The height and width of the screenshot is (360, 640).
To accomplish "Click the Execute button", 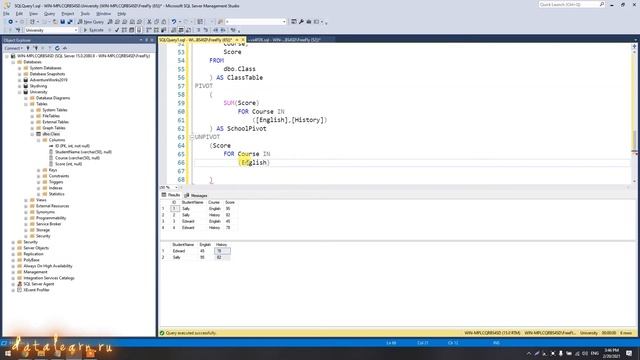I will (93, 30).
